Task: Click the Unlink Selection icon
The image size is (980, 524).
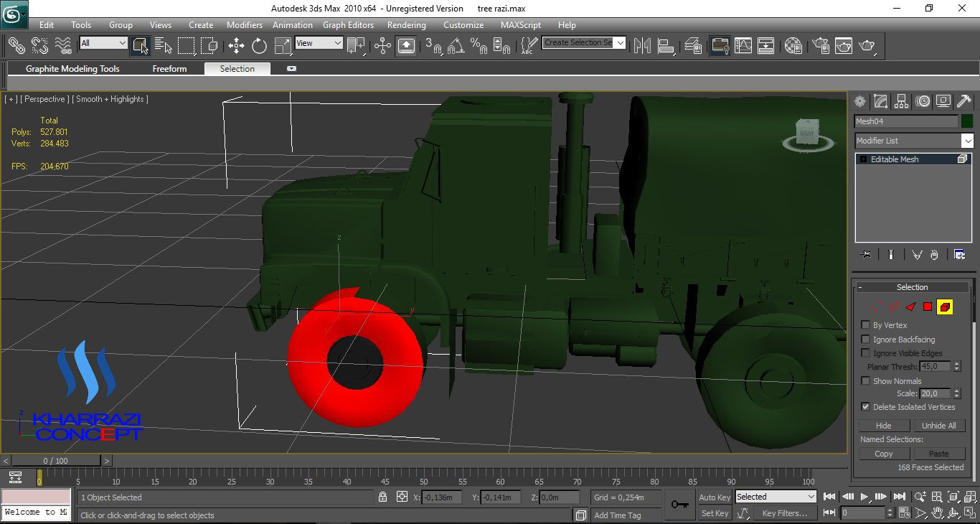Action: pyautogui.click(x=39, y=46)
